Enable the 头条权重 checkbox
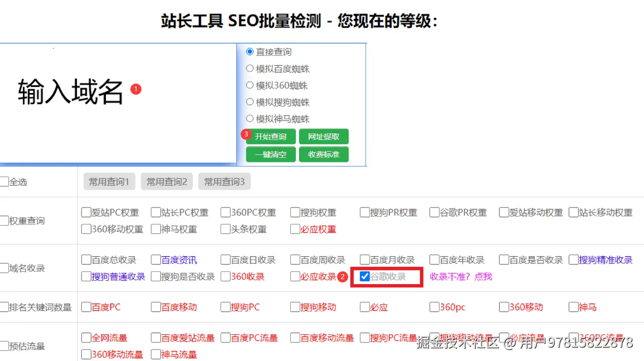 [225, 229]
